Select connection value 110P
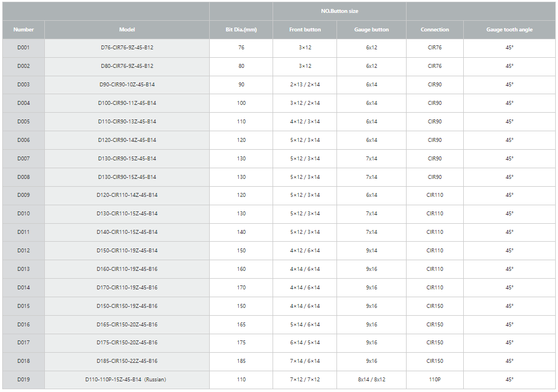Viewport: 558px width, 392px height. [435, 380]
